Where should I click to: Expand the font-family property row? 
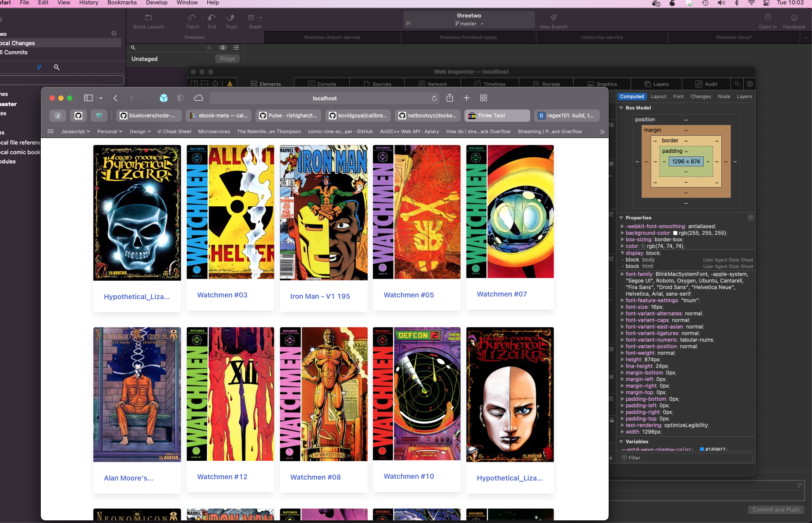[x=622, y=274]
